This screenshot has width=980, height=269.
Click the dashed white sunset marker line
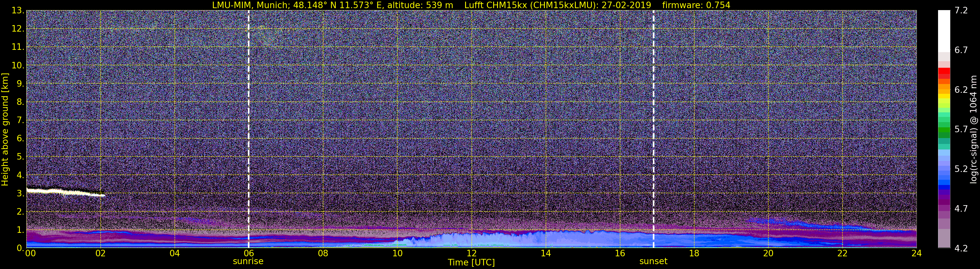coord(653,129)
